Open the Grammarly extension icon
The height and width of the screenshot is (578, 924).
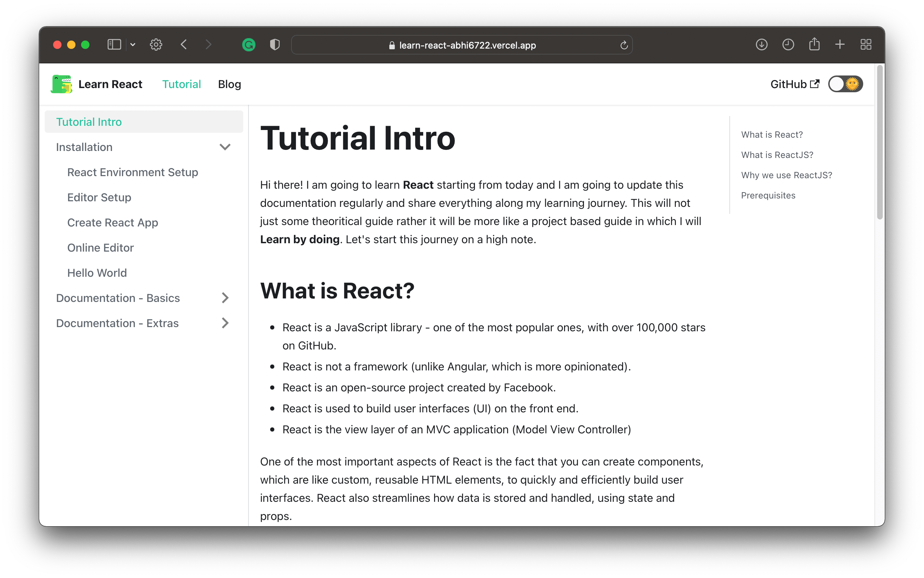coord(249,45)
